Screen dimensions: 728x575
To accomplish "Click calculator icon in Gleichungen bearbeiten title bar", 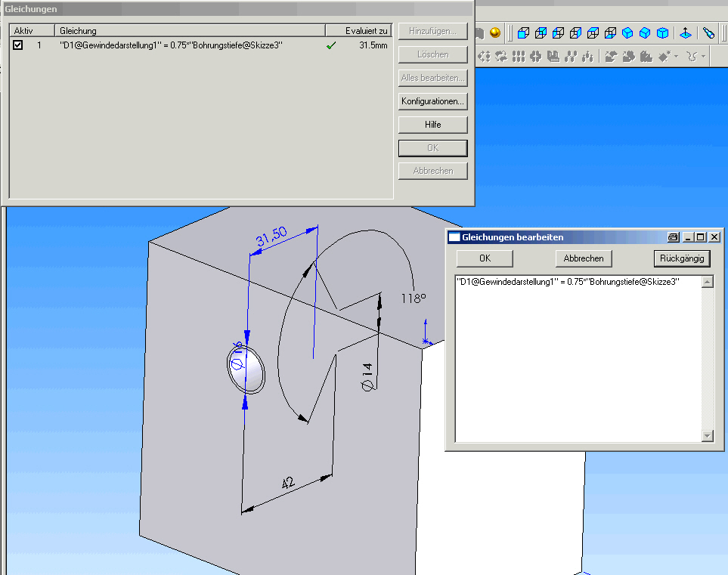I will click(674, 237).
